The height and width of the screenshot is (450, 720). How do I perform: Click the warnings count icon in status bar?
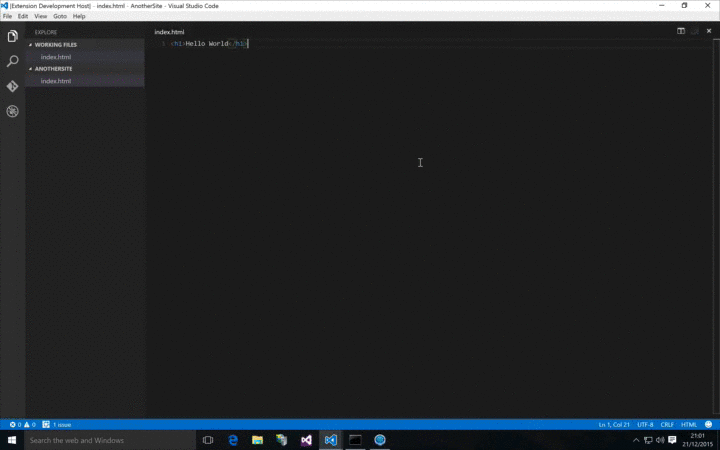point(29,425)
